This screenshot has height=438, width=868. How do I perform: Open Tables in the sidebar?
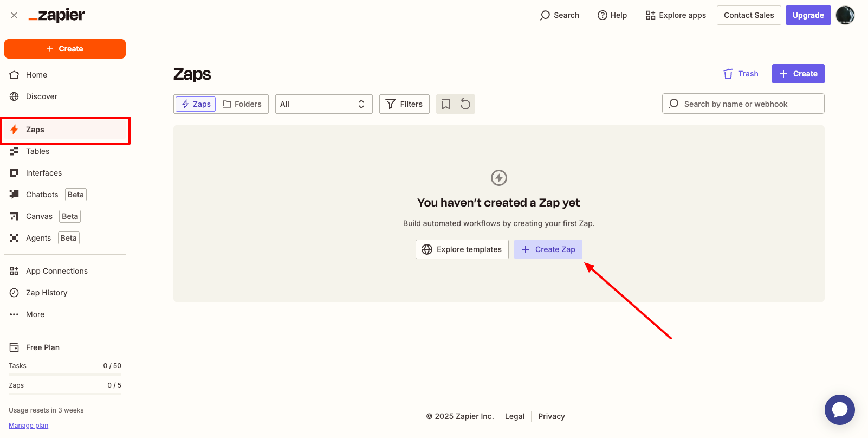click(65, 151)
